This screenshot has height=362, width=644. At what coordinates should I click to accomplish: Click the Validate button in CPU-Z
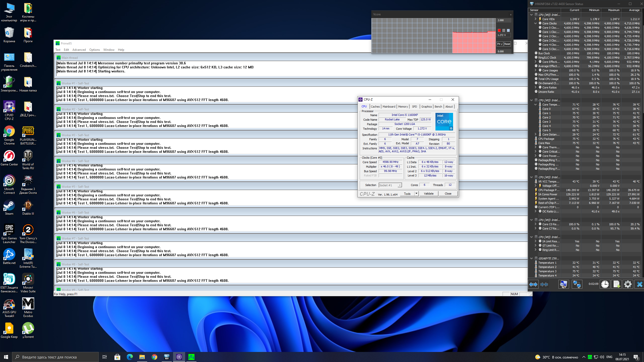pyautogui.click(x=429, y=194)
